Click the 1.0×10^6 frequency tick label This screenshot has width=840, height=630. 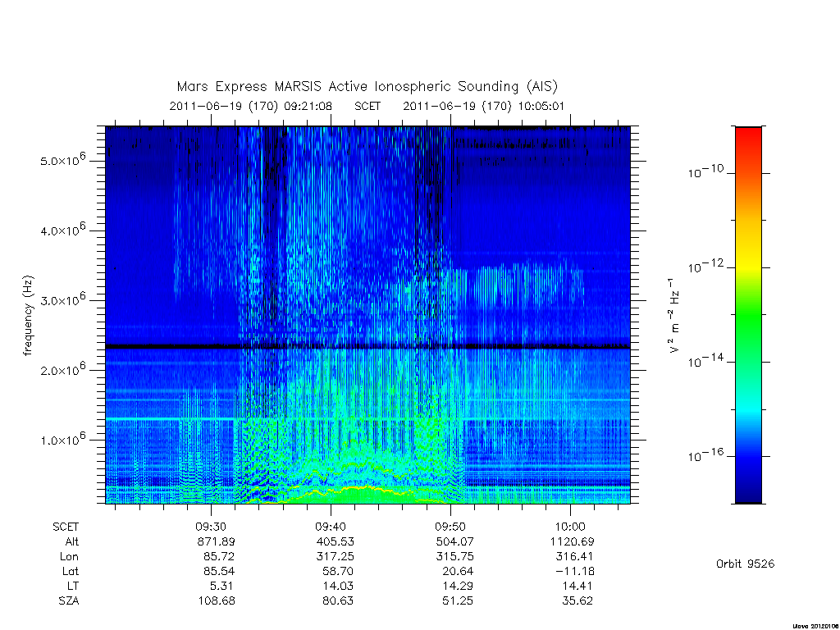click(62, 440)
